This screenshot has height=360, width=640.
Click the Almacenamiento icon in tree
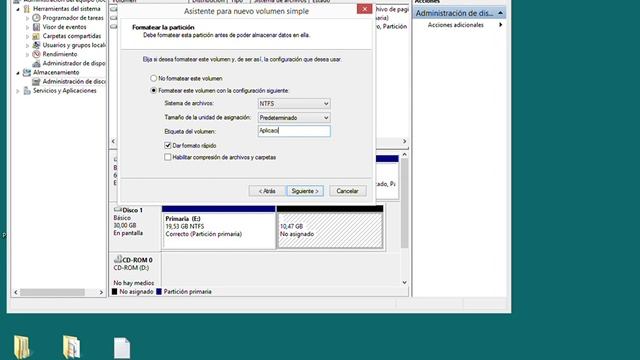pos(27,72)
